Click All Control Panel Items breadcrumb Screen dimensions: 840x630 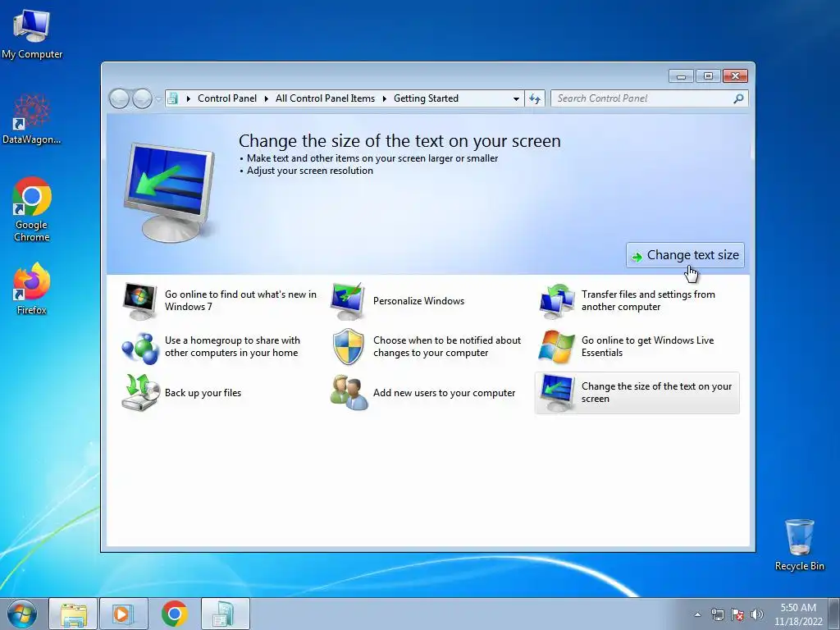point(325,98)
